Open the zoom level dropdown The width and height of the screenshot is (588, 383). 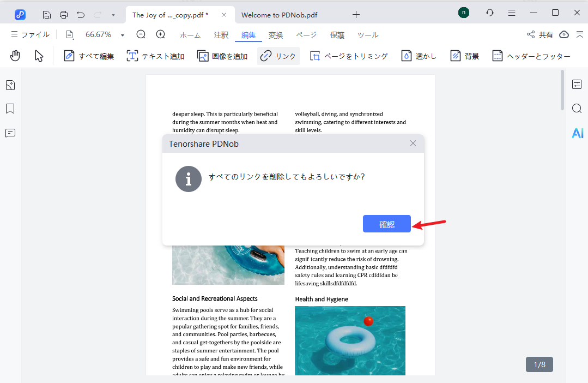click(x=122, y=34)
